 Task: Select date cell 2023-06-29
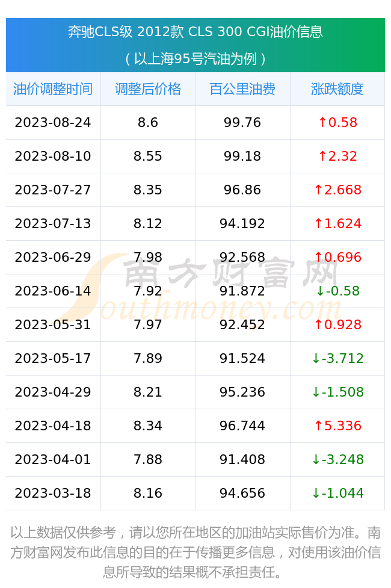(53, 257)
